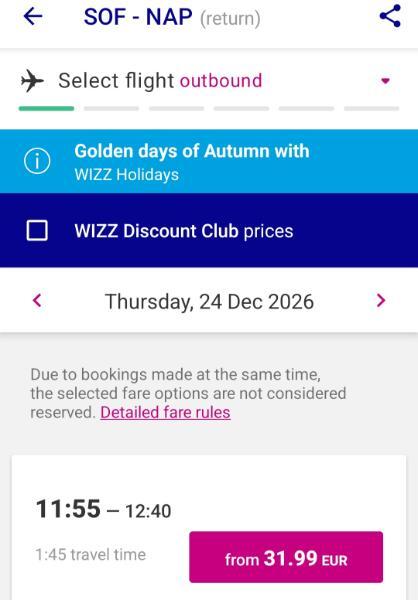Image resolution: width=418 pixels, height=600 pixels.
Task: Enable WIZZ Discount Club prices checkbox
Action: click(37, 230)
